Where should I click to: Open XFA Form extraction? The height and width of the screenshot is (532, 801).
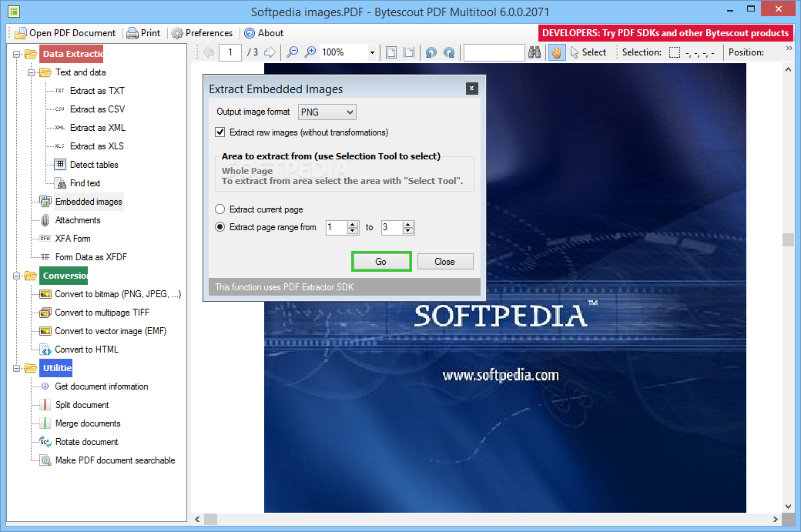(72, 239)
